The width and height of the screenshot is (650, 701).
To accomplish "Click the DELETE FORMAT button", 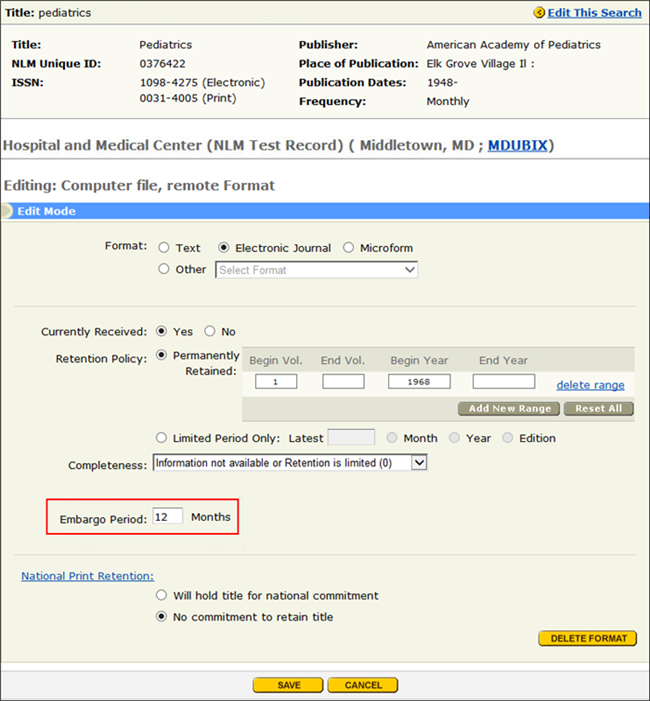I will tap(588, 638).
